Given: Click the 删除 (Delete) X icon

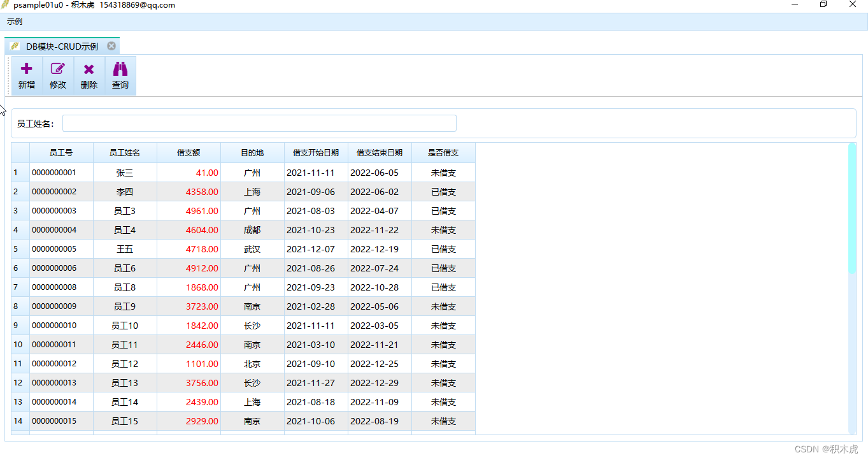Looking at the screenshot, I should point(89,68).
